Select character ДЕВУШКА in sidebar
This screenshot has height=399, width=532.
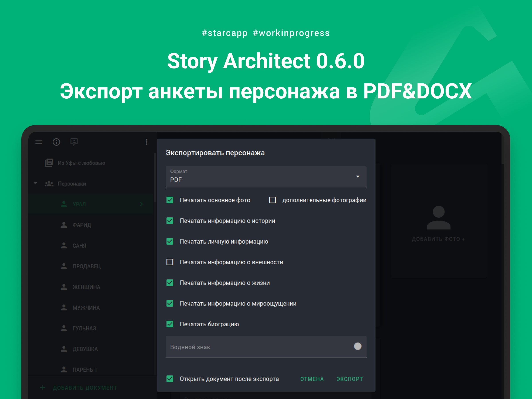(91, 349)
